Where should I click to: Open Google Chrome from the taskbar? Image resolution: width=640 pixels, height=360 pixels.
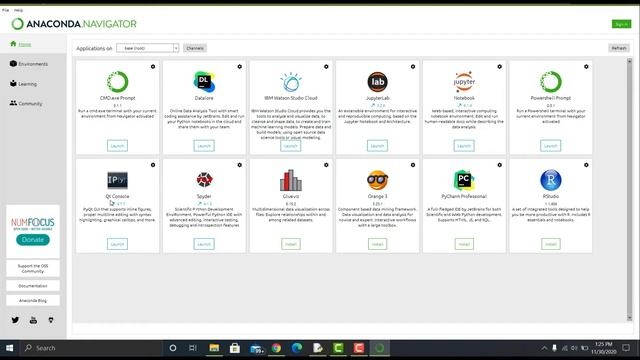pyautogui.click(x=276, y=348)
